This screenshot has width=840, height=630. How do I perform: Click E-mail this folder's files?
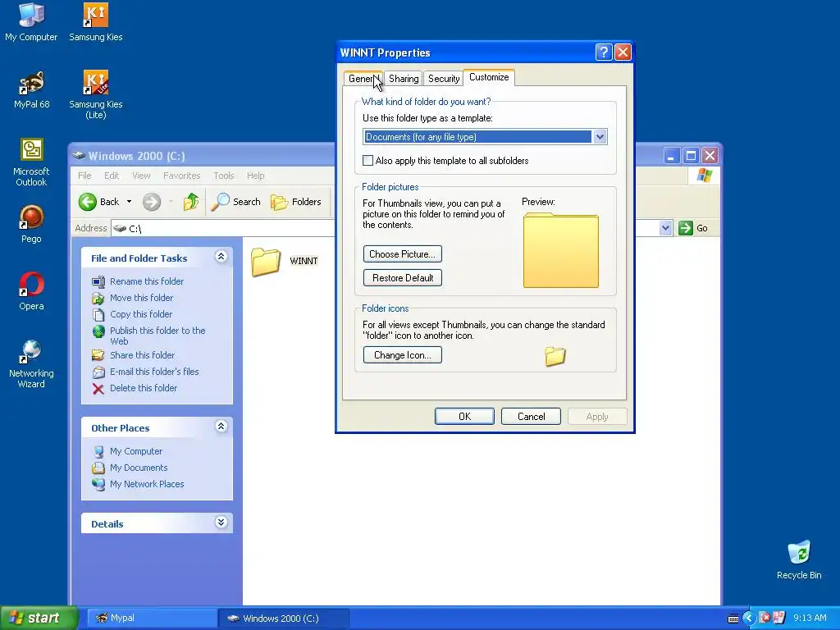[x=154, y=372]
